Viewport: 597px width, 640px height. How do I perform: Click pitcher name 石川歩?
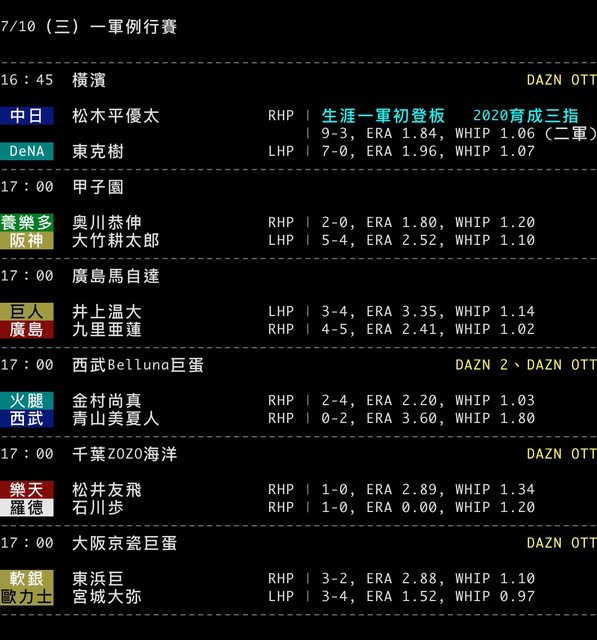coord(98,507)
